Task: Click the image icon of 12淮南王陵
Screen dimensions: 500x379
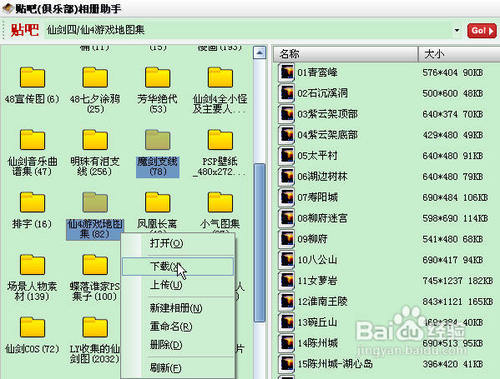Action: point(287,301)
